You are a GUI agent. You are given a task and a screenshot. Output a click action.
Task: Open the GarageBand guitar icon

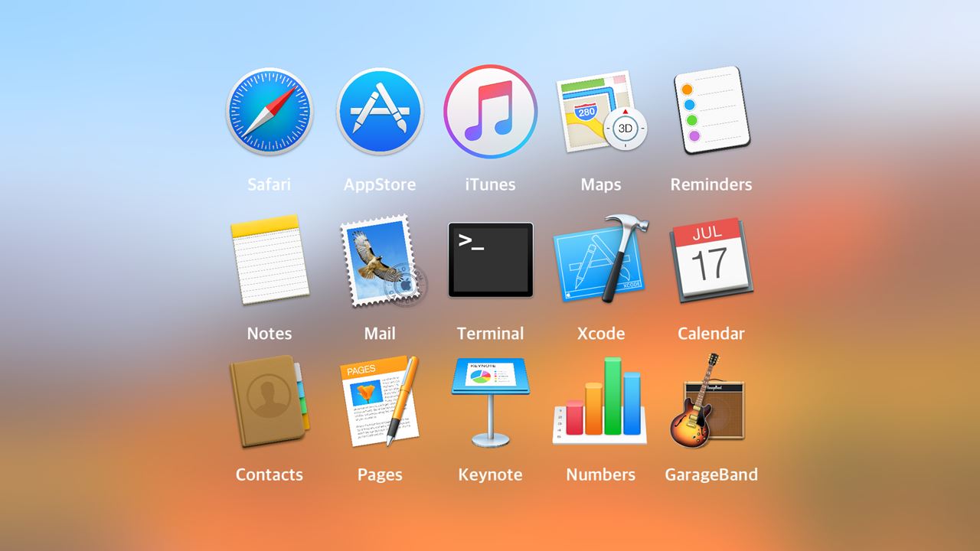pyautogui.click(x=707, y=401)
